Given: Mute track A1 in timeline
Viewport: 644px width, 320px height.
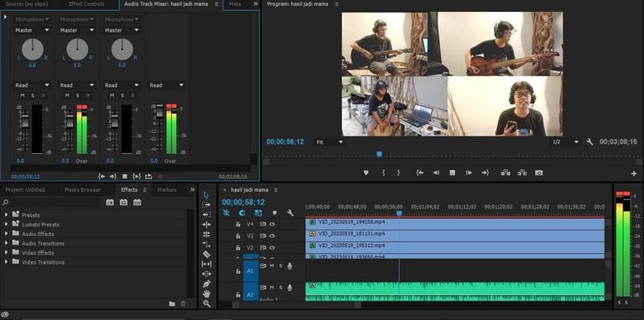Looking at the screenshot, I should [x=272, y=266].
